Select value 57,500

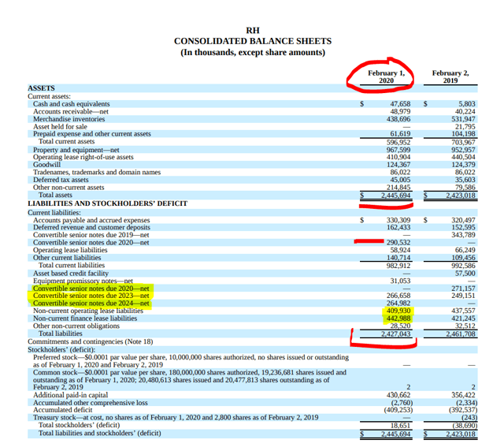(465, 274)
